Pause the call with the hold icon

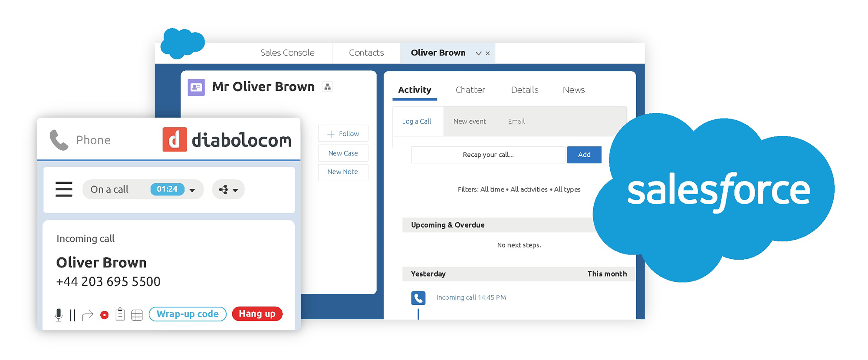pos(72,315)
